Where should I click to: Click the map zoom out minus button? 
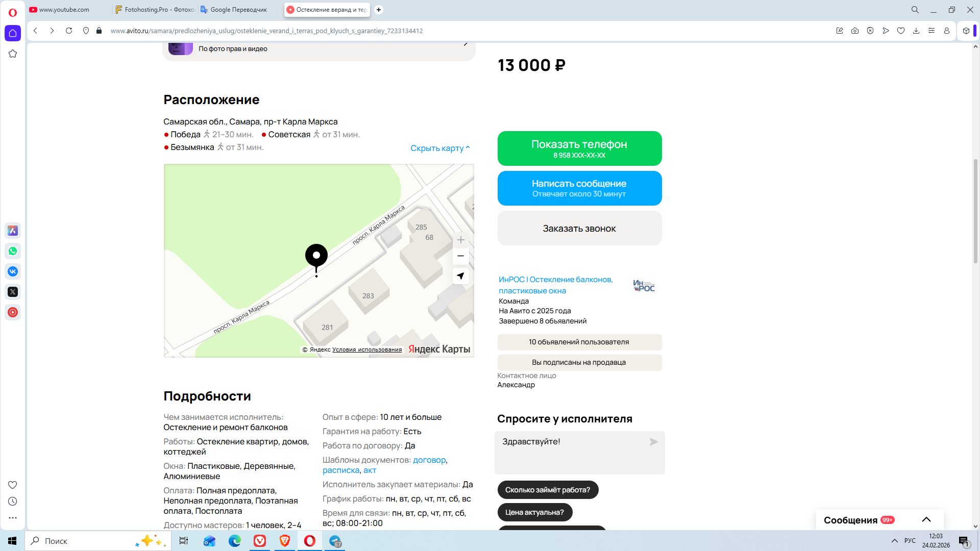[460, 256]
